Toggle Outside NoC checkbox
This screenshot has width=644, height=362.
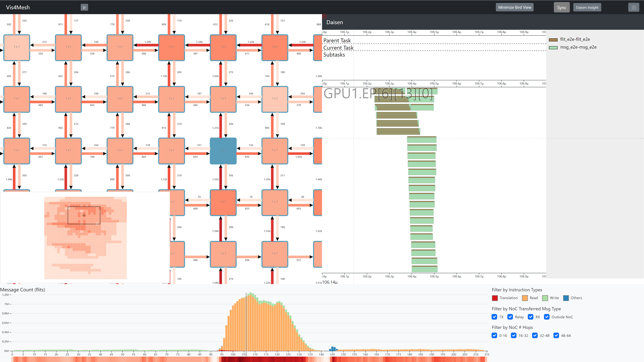click(x=547, y=317)
